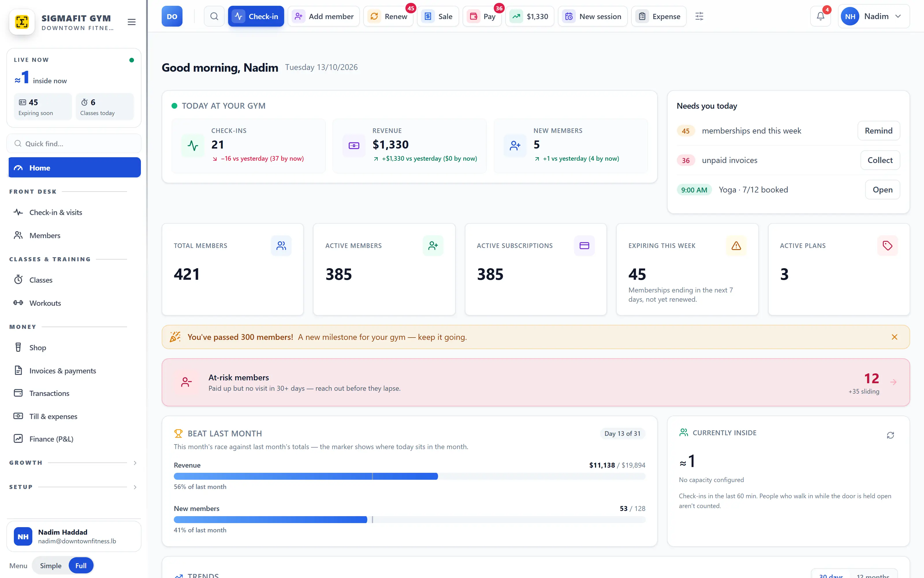Open the toolbar customize sliders icon

click(x=699, y=16)
